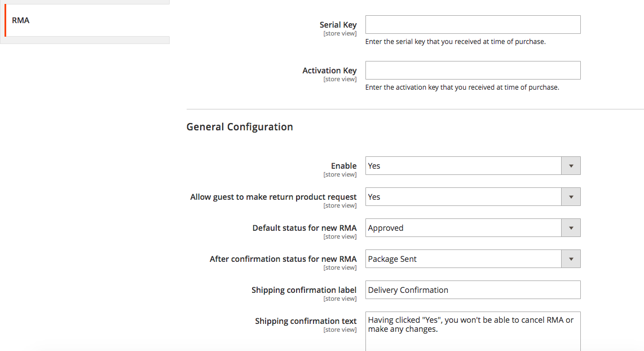Viewport: 644px width, 351px height.
Task: Click 'Shipping confirmation label' field label
Action: 304,289
